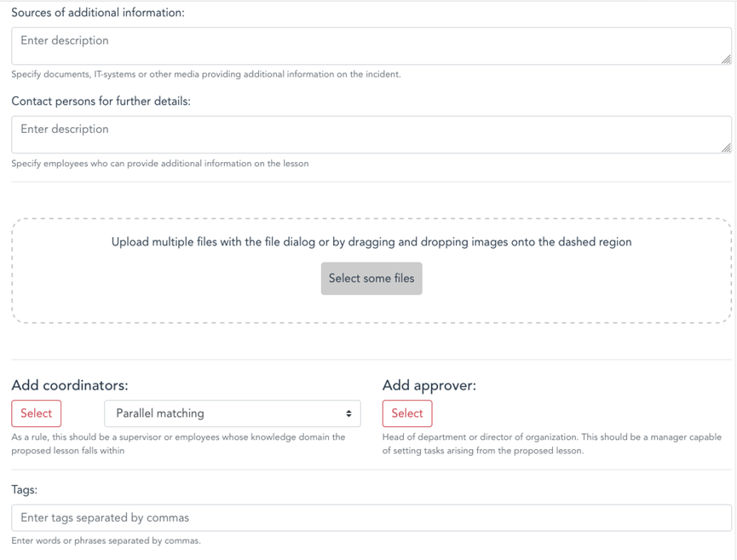Click the Contact persons for further details label
This screenshot has width=737, height=560.
[101, 101]
